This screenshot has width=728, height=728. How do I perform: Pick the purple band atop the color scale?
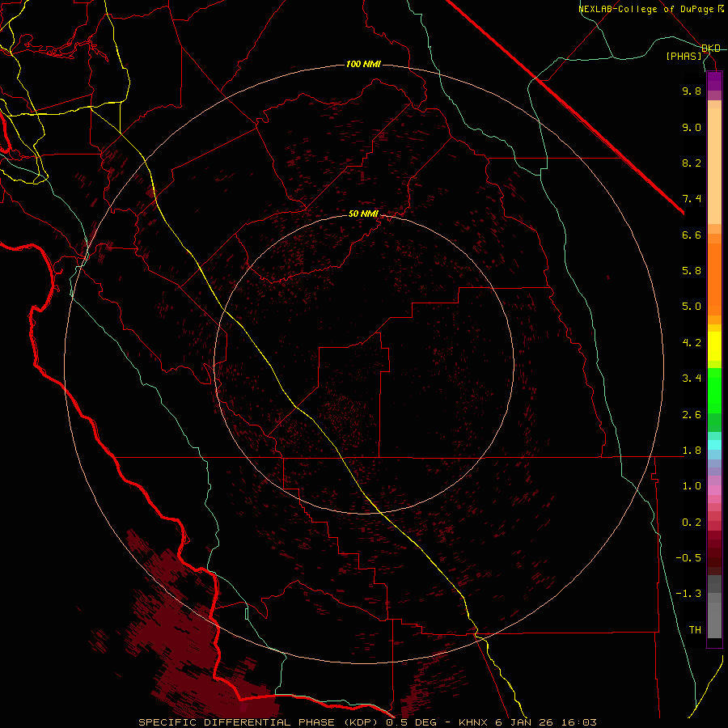pos(714,81)
